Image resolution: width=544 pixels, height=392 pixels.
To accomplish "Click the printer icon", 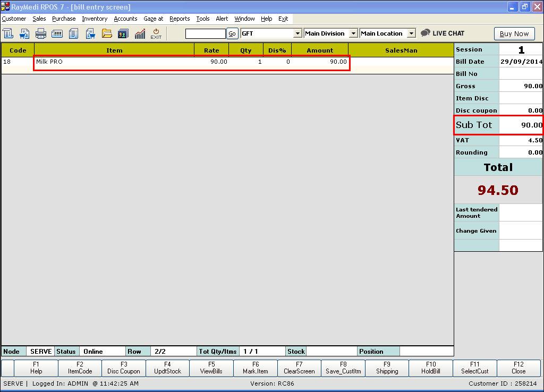I will (x=40, y=33).
